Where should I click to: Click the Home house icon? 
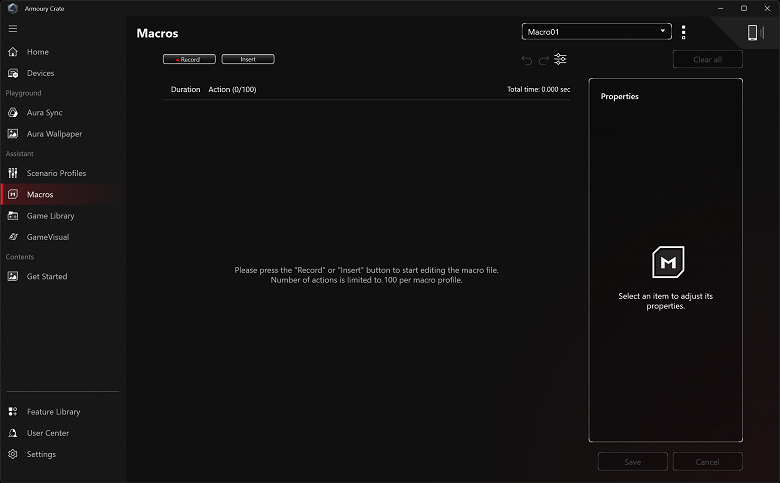(x=13, y=52)
